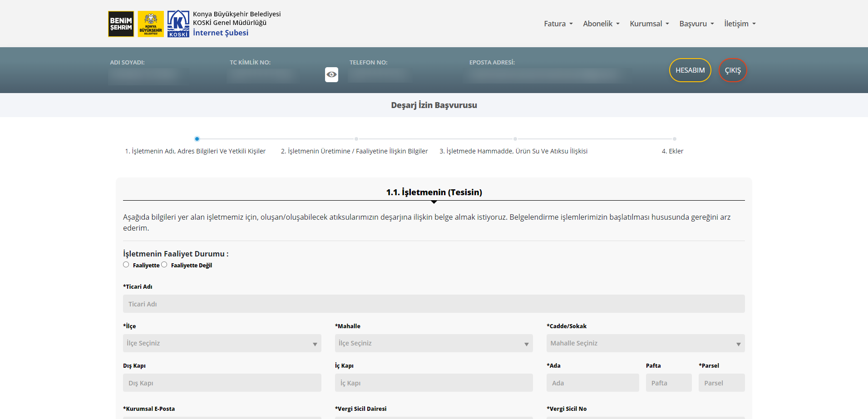The width and height of the screenshot is (868, 419).
Task: Go to the İnternet Şubesi link
Action: click(x=221, y=33)
